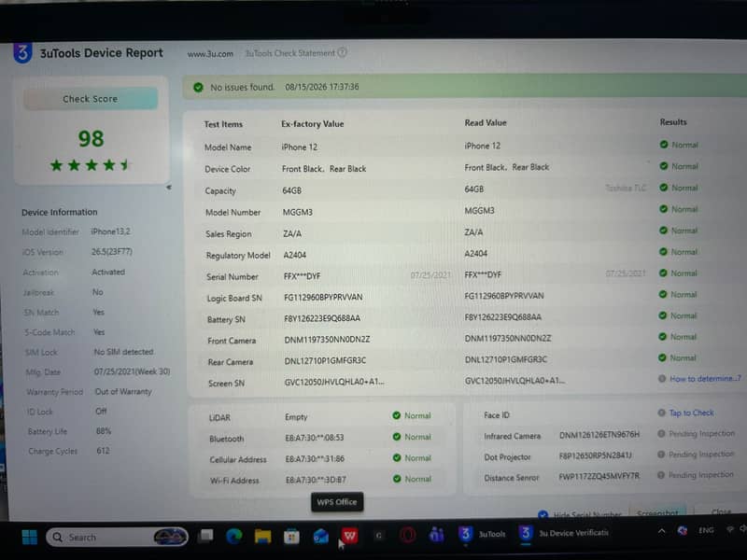This screenshot has width=747, height=560.
Task: Switch to the 3uTools taskbar window
Action: point(482,534)
